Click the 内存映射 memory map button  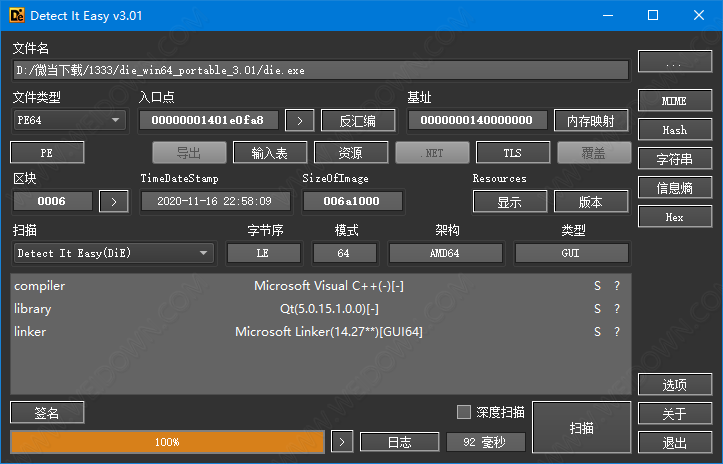(x=591, y=121)
